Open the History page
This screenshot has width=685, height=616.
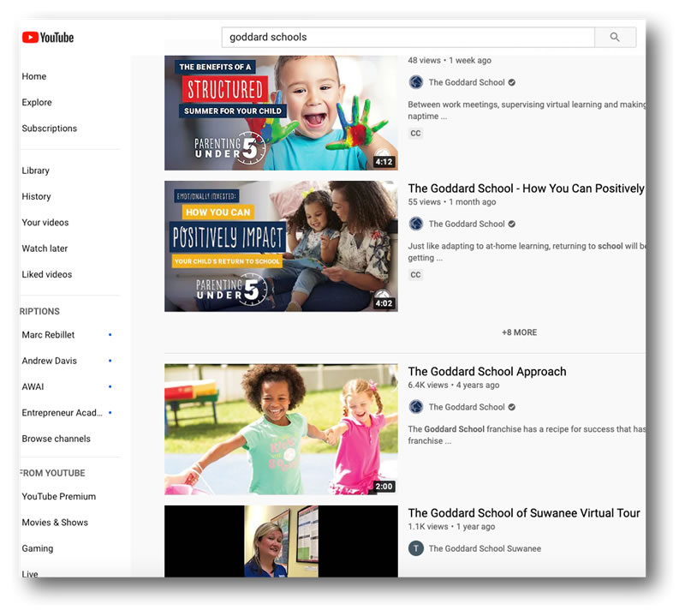click(37, 196)
